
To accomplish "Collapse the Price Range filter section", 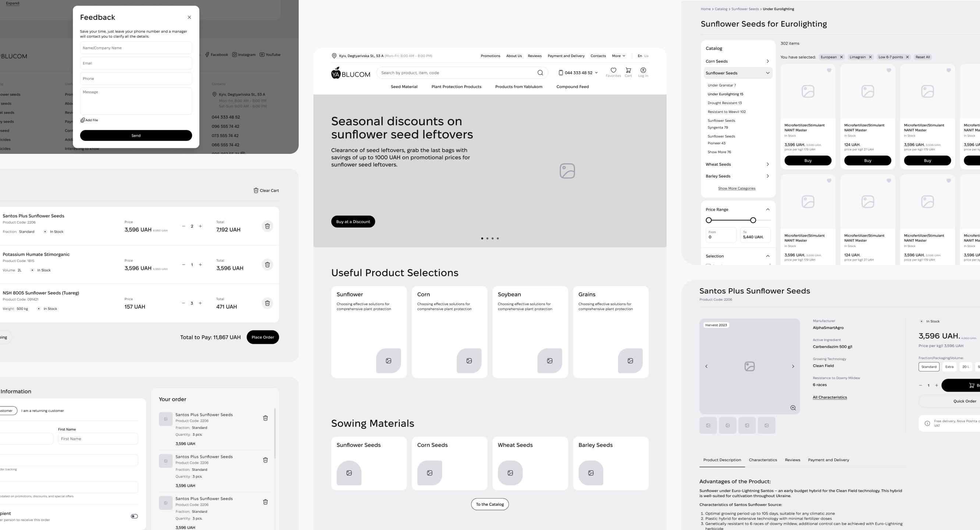I will click(x=767, y=209).
